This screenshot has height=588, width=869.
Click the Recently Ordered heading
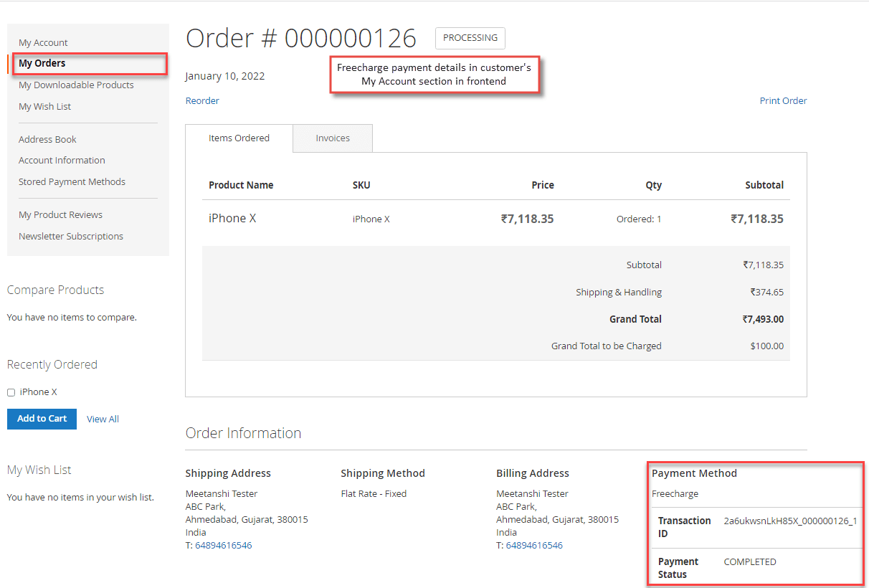[52, 364]
